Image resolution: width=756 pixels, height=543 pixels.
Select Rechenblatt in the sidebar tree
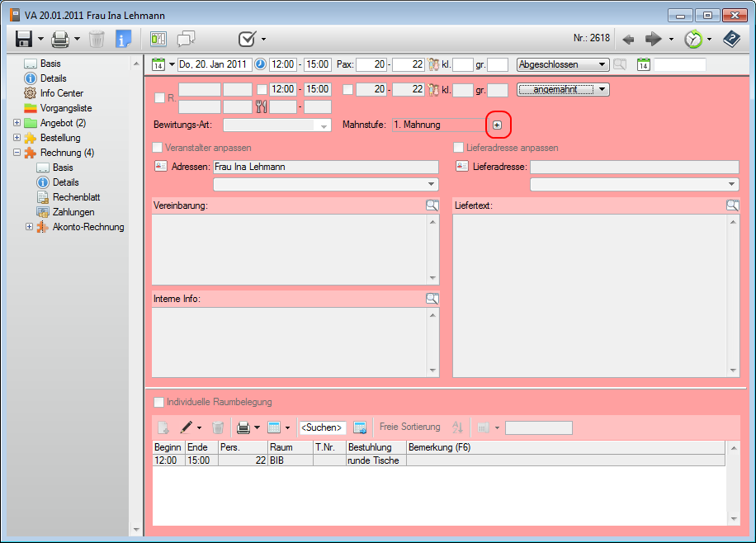coord(76,197)
